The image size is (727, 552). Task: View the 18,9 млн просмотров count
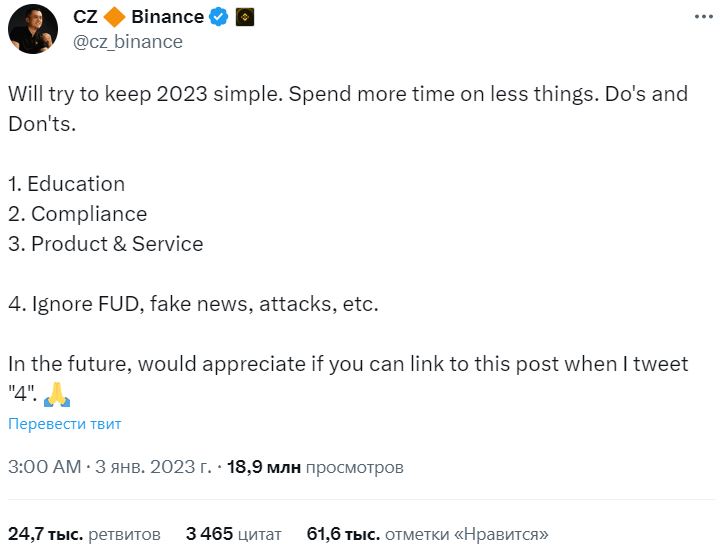(315, 467)
